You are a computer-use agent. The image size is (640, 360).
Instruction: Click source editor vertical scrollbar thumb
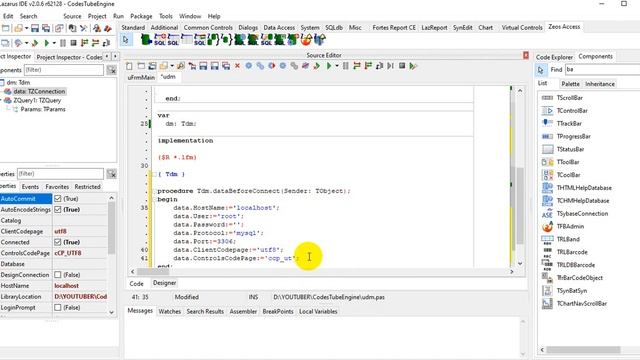[x=520, y=205]
